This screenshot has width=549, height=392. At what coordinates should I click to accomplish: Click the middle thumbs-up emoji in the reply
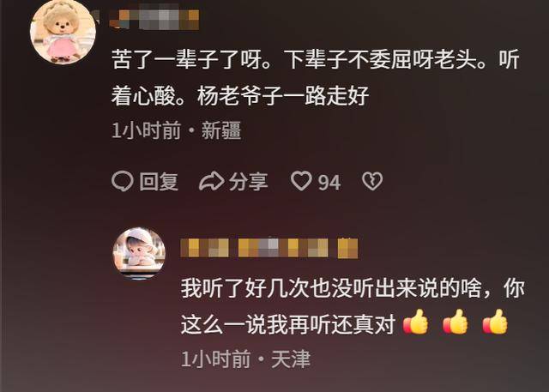[455, 322]
